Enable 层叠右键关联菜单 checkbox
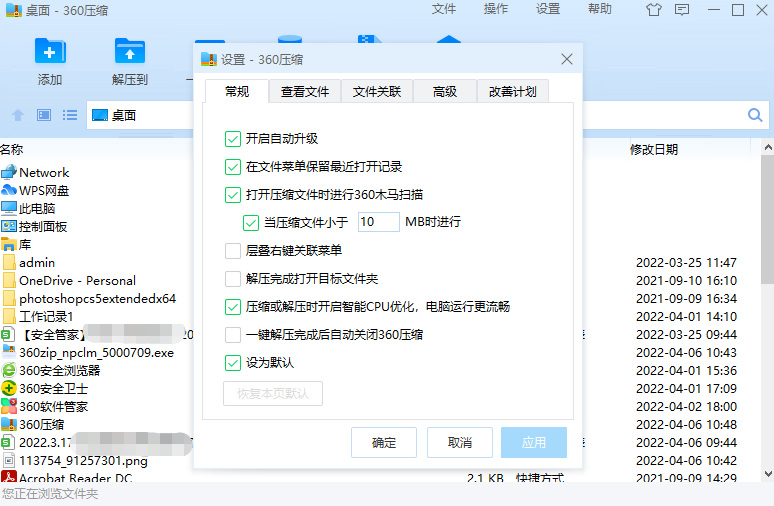774x506 pixels. (232, 251)
